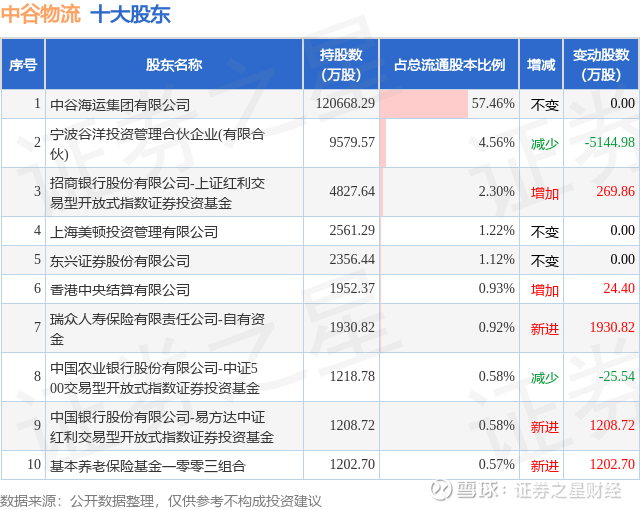Click 不变 status in 中谷海运 row

pyautogui.click(x=544, y=105)
